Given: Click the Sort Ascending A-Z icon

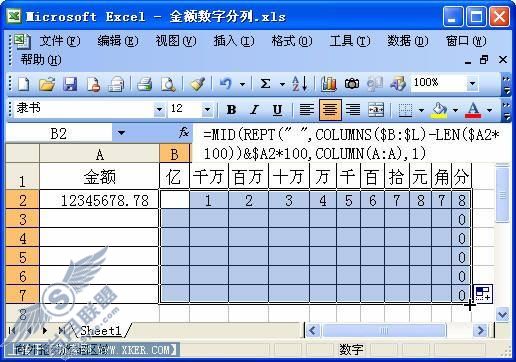Looking at the screenshot, I should pyautogui.click(x=299, y=84).
